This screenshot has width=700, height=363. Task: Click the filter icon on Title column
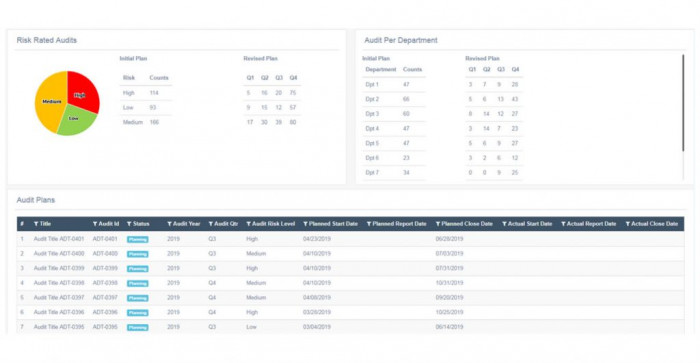(36, 224)
